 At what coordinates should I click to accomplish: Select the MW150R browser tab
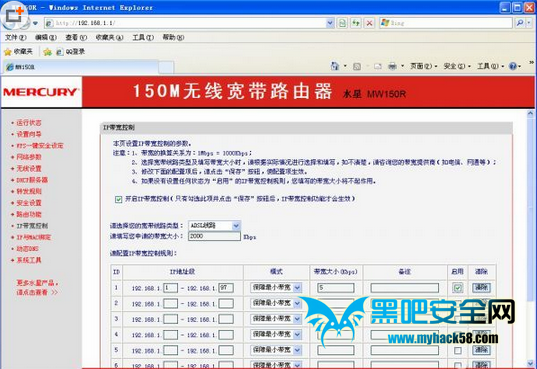tap(80, 67)
